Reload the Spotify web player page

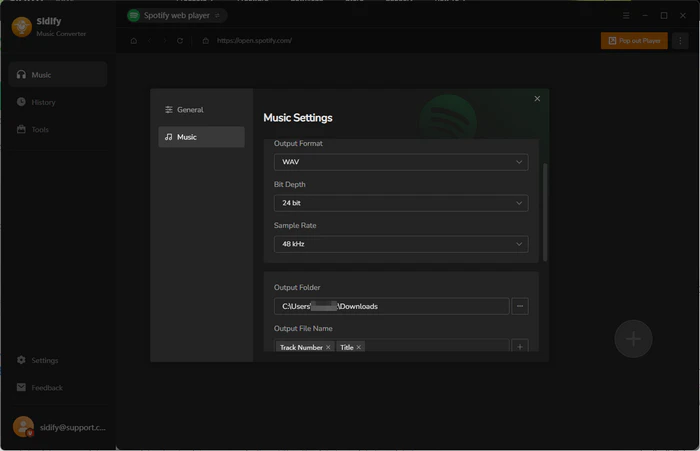(180, 41)
